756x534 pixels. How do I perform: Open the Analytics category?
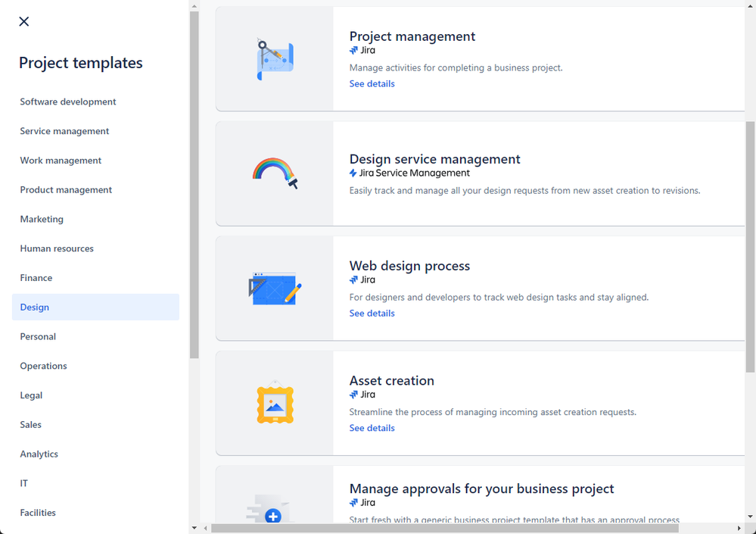[95, 454]
